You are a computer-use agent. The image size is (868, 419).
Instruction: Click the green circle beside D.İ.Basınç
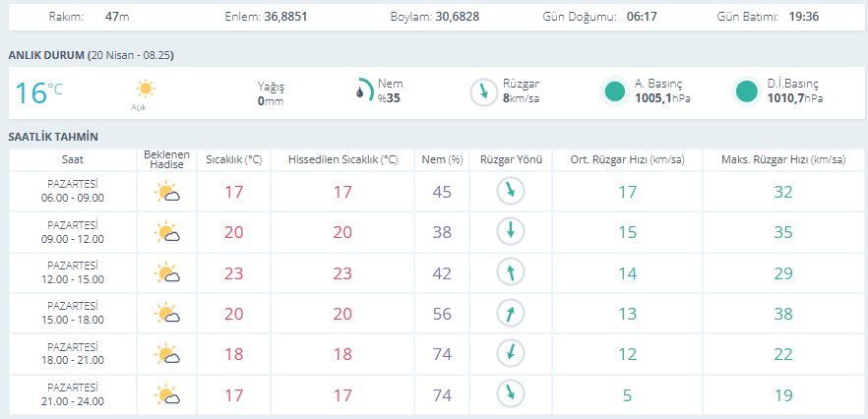pos(747,91)
